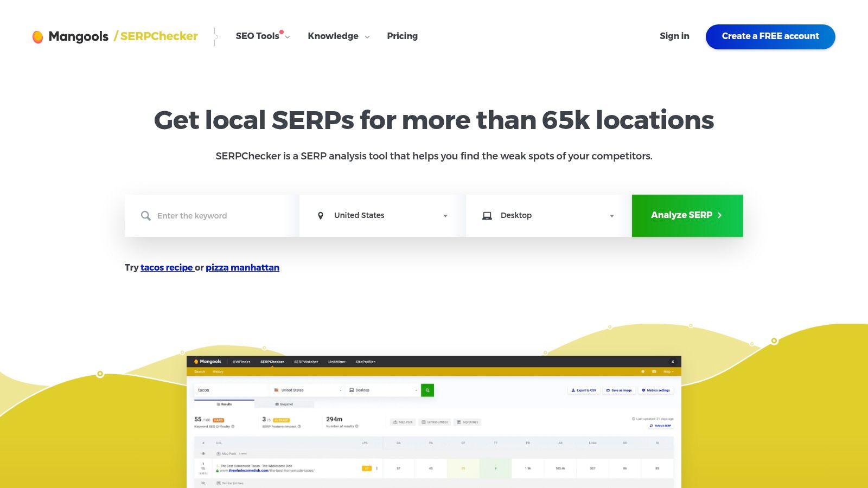Click the SERPChecker app preview screenshot
Screen dimensions: 868x488
pos(434,422)
